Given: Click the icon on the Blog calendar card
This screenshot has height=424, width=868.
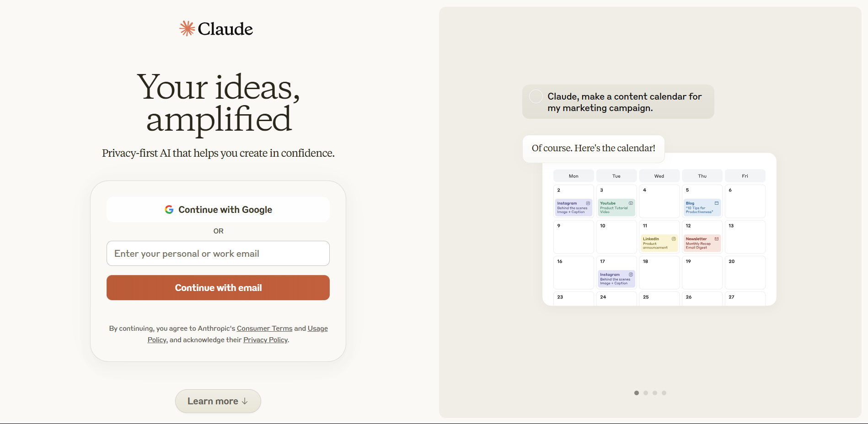Looking at the screenshot, I should [717, 203].
